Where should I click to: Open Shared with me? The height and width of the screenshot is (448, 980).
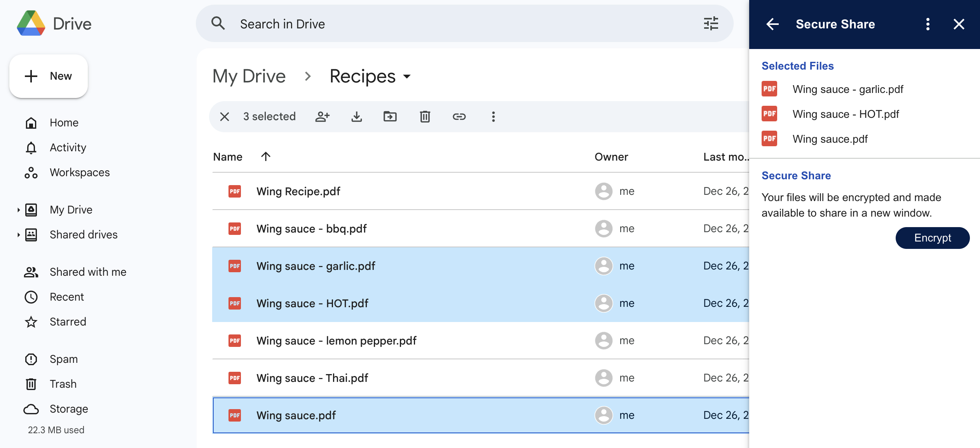click(87, 272)
